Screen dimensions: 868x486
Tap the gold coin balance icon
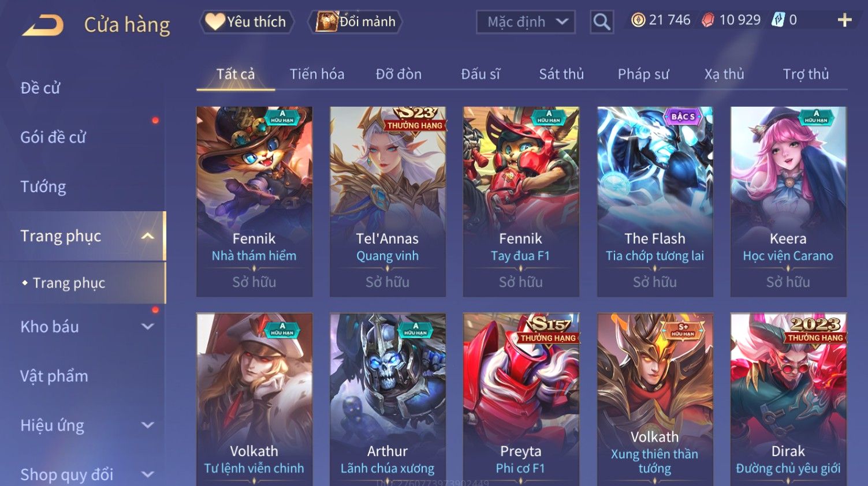(x=638, y=20)
